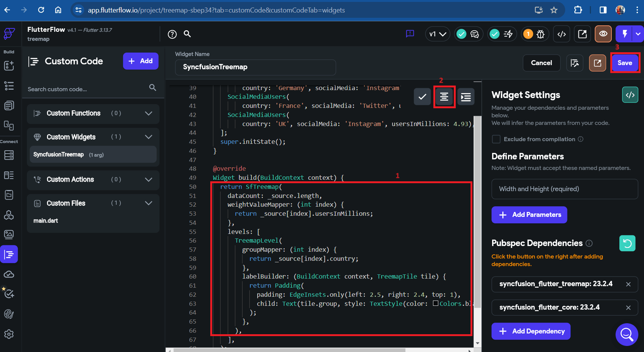The height and width of the screenshot is (352, 644).
Task: Refresh pubspec dependencies with green icon
Action: click(627, 243)
